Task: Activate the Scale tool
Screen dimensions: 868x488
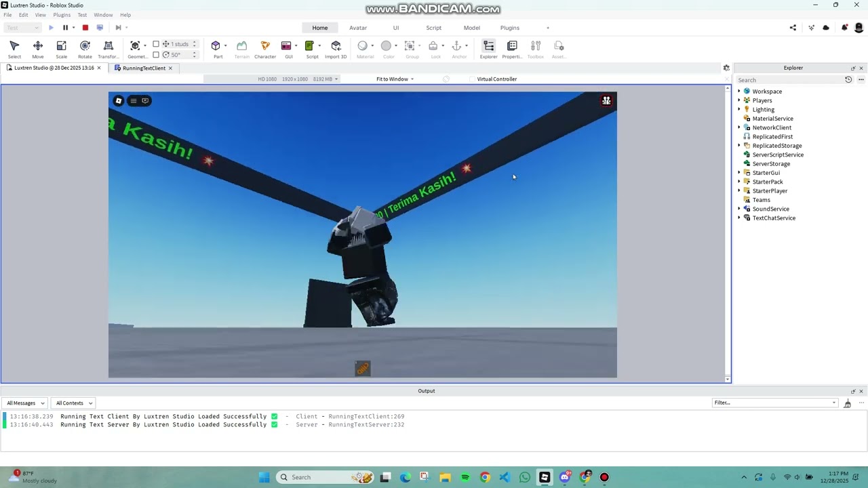Action: 61,49
